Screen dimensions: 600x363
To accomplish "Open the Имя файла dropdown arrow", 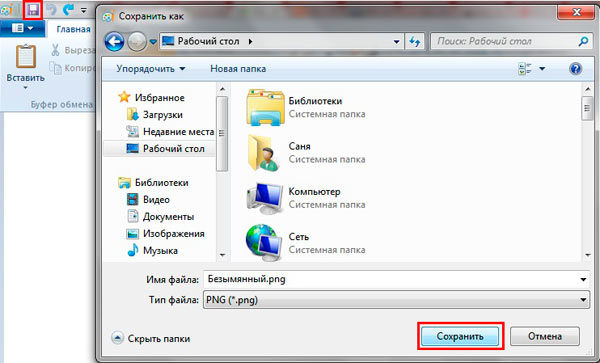I will [583, 280].
